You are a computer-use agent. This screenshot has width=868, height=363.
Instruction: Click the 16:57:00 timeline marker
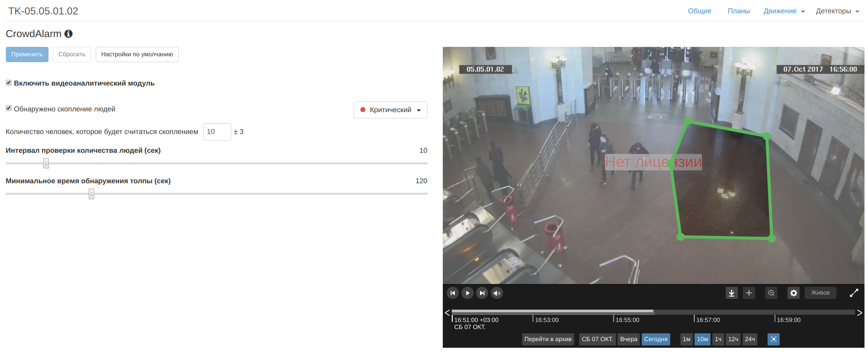tap(708, 320)
